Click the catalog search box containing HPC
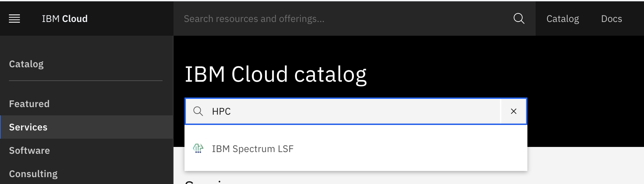This screenshot has width=644, height=184. [343, 111]
